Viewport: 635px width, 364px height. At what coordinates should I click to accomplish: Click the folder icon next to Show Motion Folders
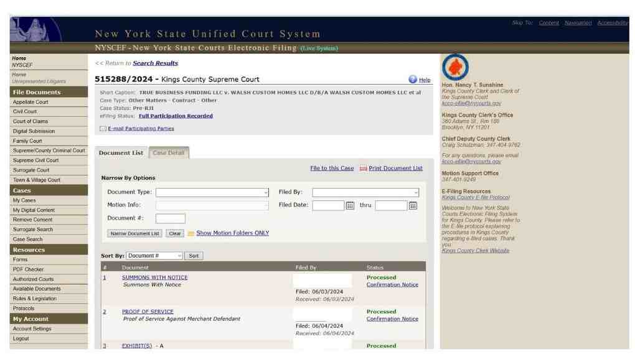tap(190, 233)
